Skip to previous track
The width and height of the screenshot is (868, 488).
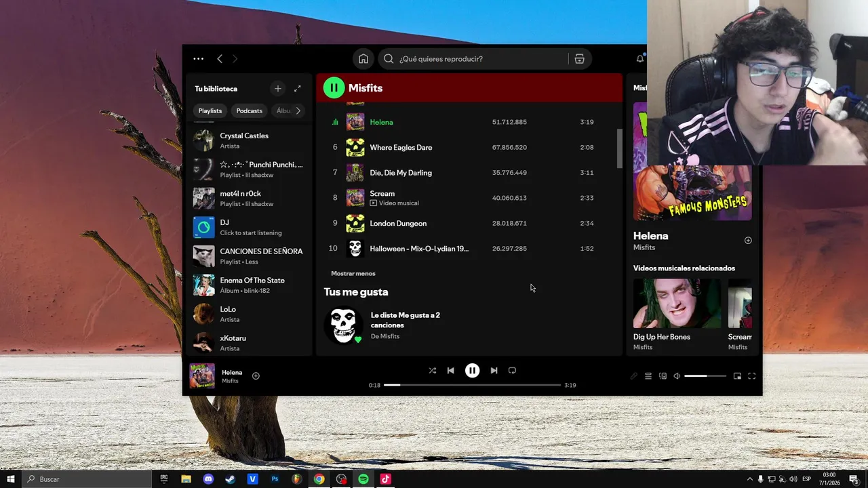[451, 371]
